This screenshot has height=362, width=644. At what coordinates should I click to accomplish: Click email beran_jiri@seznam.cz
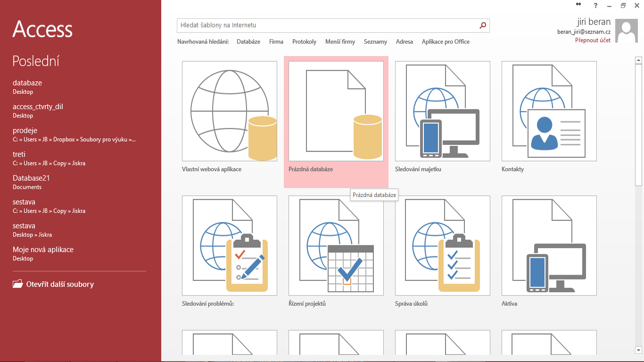[x=584, y=32]
